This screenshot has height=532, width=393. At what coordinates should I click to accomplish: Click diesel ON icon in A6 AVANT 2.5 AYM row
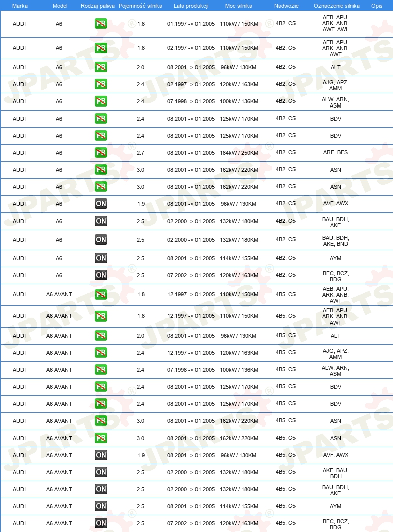[101, 506]
